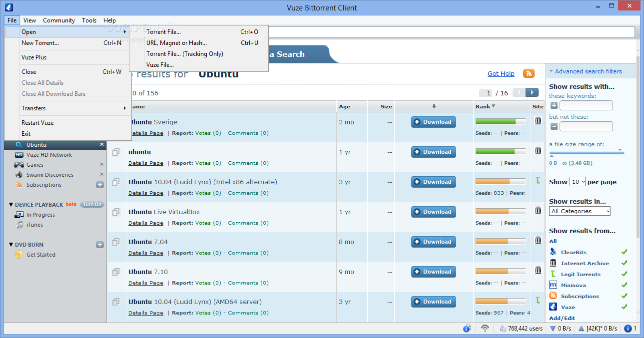Click the wireless signal icon in status bar

[x=485, y=329]
